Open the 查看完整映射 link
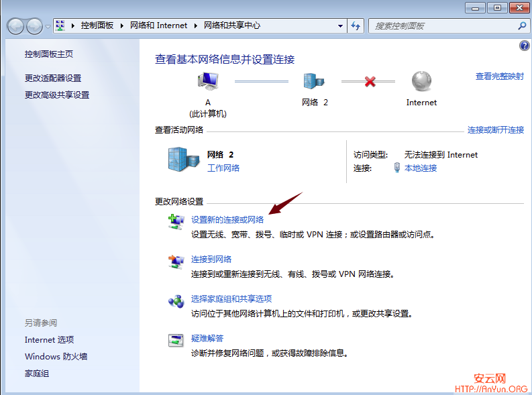The height and width of the screenshot is (395, 532). tap(499, 76)
